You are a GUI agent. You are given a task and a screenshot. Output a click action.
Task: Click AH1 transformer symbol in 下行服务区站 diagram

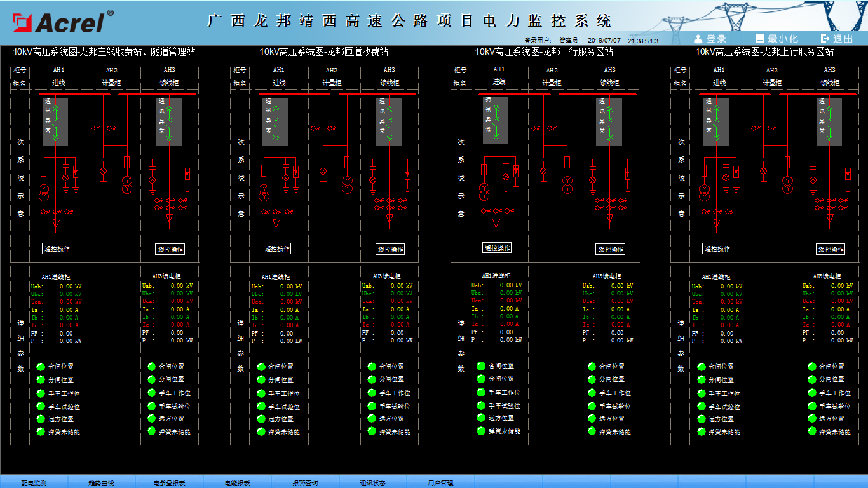pyautogui.click(x=484, y=191)
